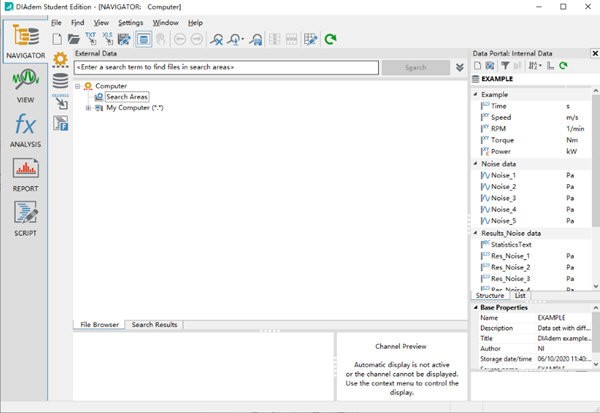Click the database stack icon in side strip
The height and width of the screenshot is (413, 600).
click(59, 81)
